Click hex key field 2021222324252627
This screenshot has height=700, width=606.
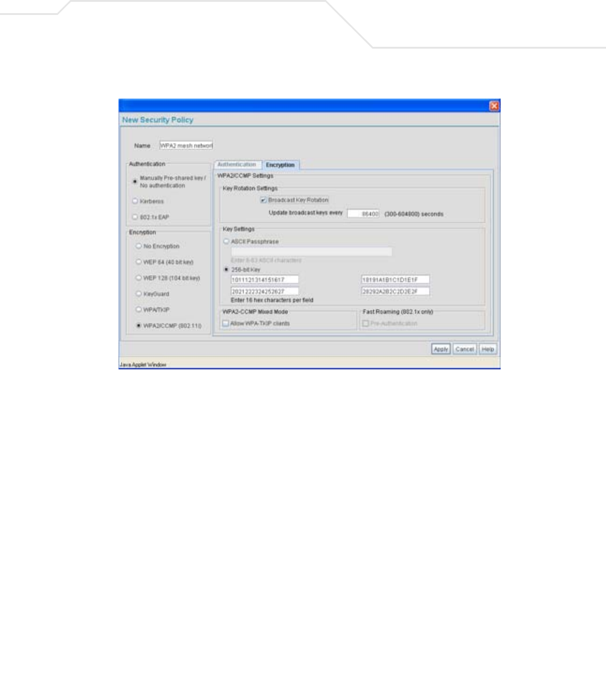[264, 291]
